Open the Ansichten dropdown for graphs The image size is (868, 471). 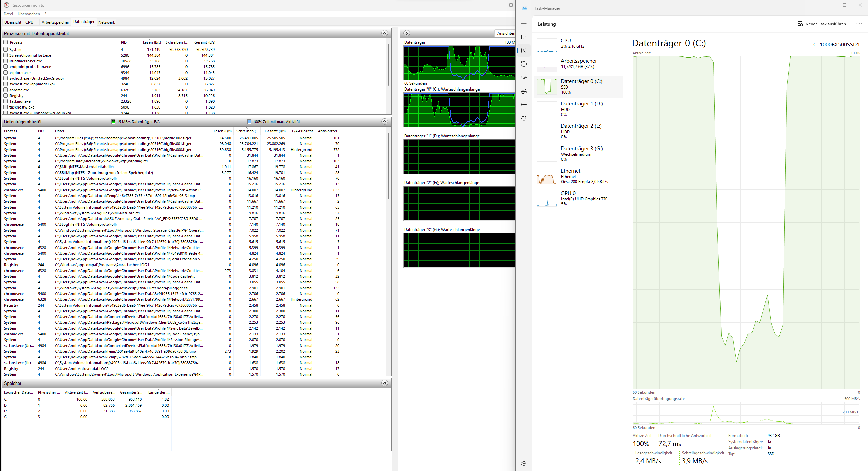(x=506, y=33)
